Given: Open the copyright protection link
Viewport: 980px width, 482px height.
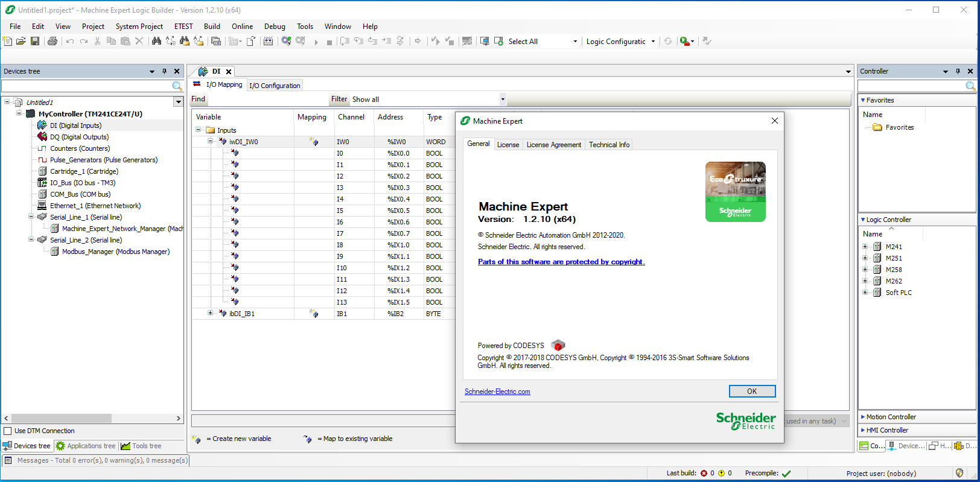Looking at the screenshot, I should 561,262.
